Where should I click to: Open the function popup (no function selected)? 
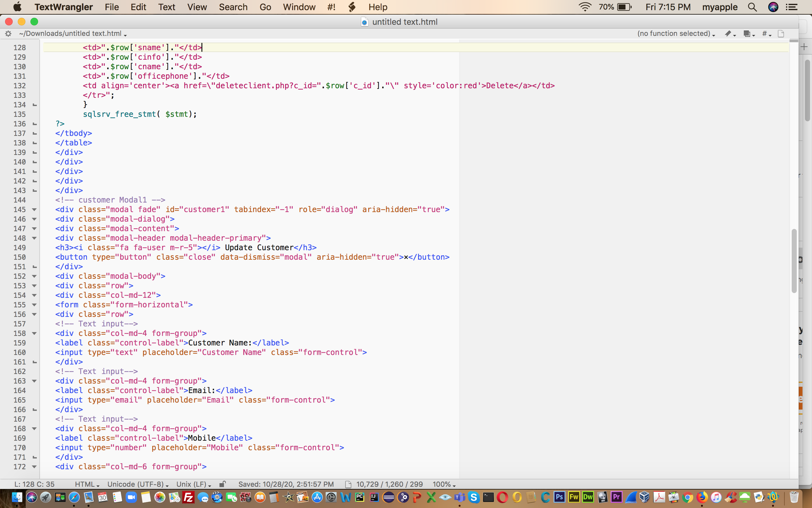[676, 34]
